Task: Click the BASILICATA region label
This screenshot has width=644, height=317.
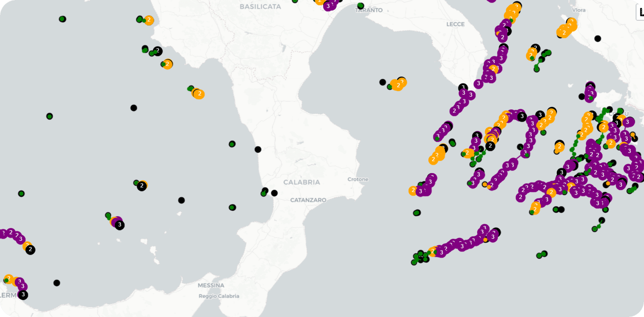Action: pyautogui.click(x=260, y=7)
